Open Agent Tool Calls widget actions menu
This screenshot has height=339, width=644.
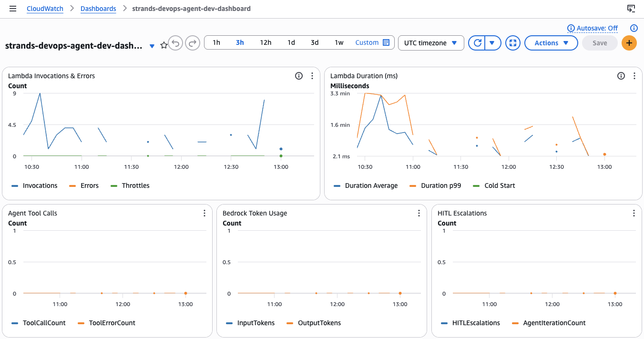coord(204,213)
